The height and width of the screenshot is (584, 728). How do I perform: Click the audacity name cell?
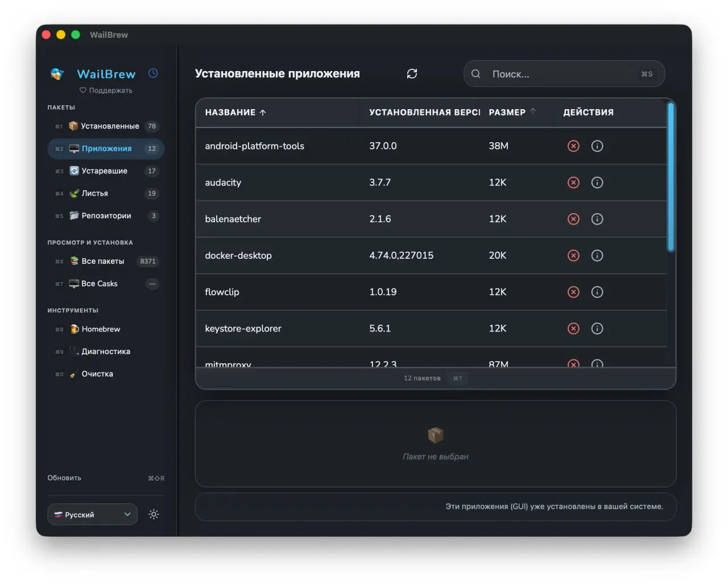pyautogui.click(x=223, y=183)
